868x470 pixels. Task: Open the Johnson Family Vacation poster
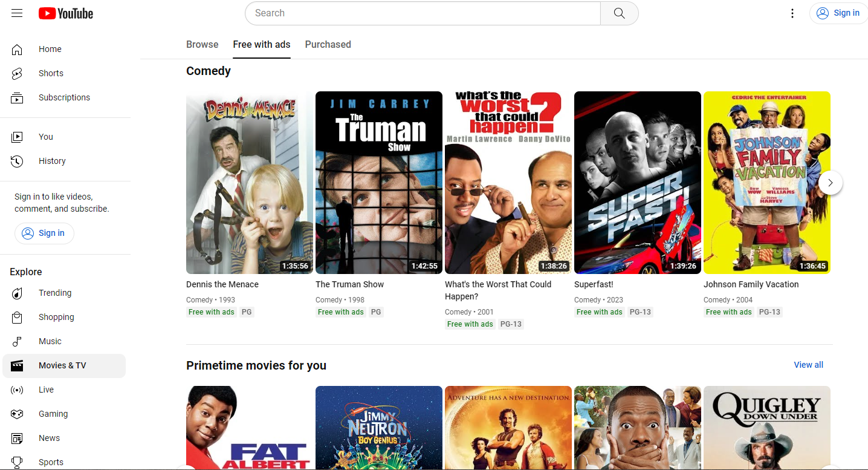coord(767,183)
